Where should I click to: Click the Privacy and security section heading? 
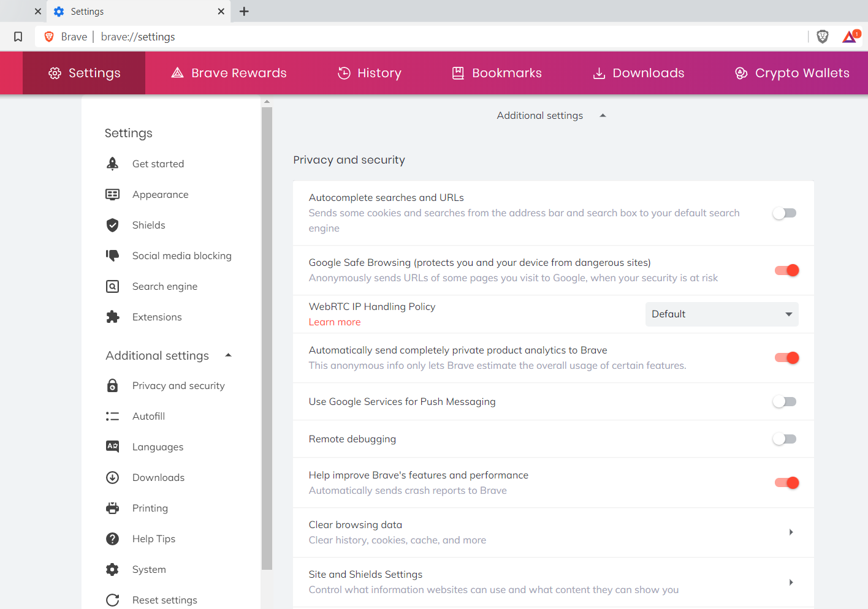tap(349, 160)
